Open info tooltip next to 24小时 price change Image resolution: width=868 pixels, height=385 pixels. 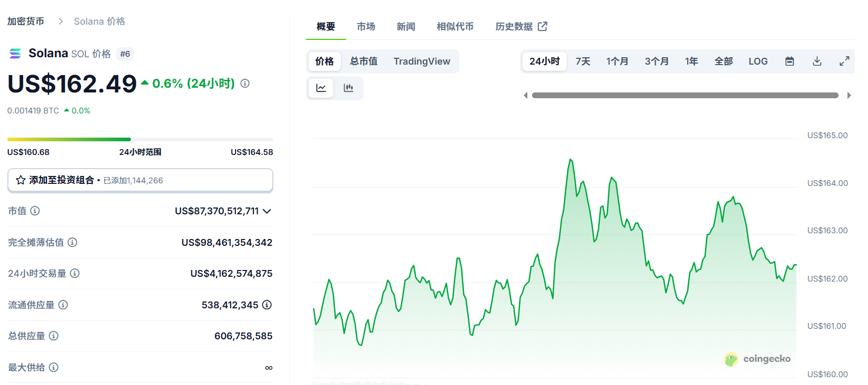(x=245, y=84)
